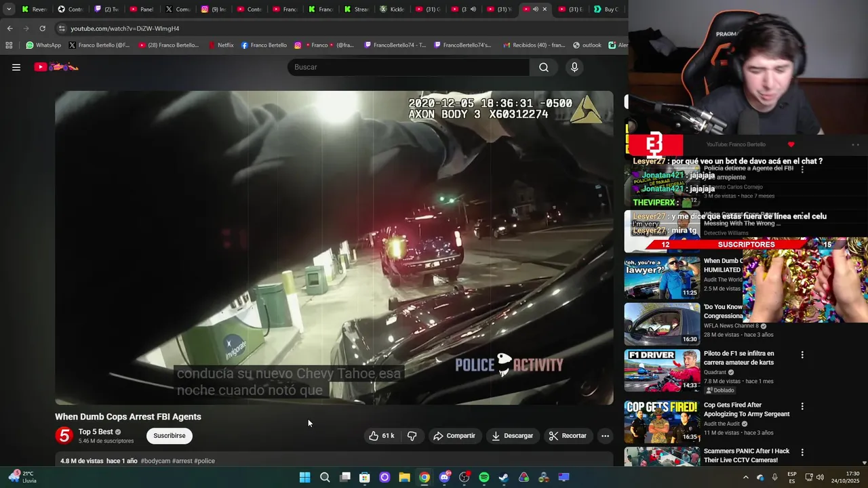
Task: Switch ESP ES keyboard language indicator
Action: (x=792, y=477)
